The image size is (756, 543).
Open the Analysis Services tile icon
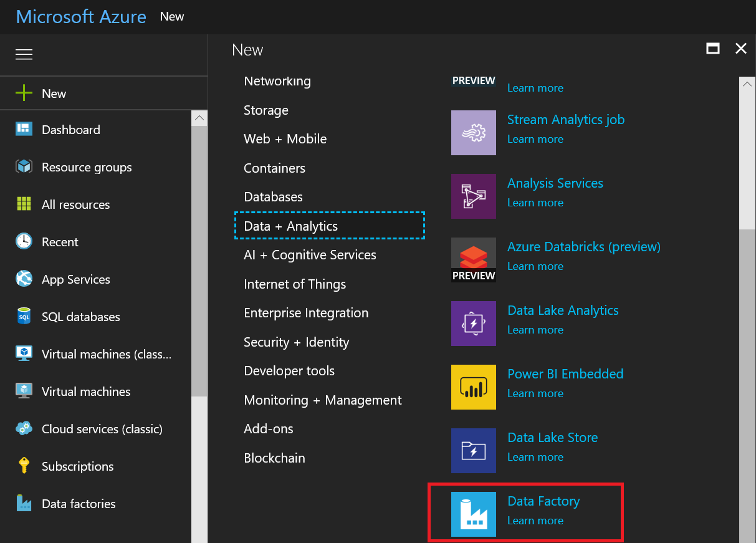click(474, 196)
